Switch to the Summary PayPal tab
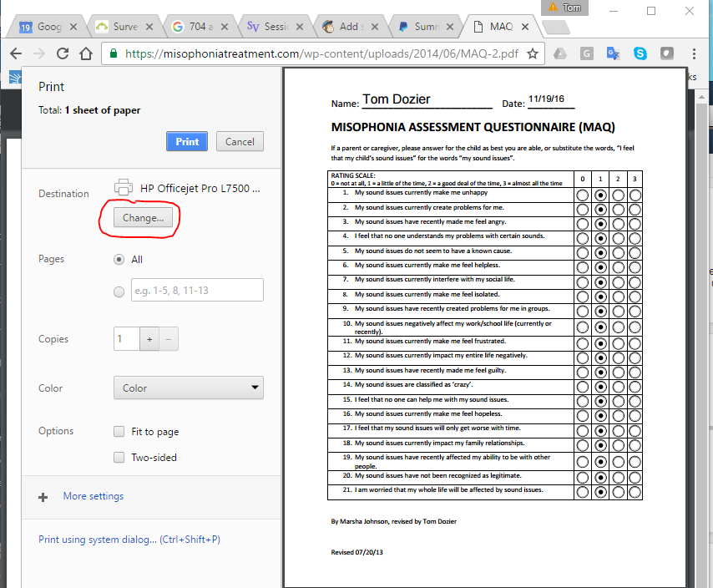The width and height of the screenshot is (713, 588). [x=426, y=27]
